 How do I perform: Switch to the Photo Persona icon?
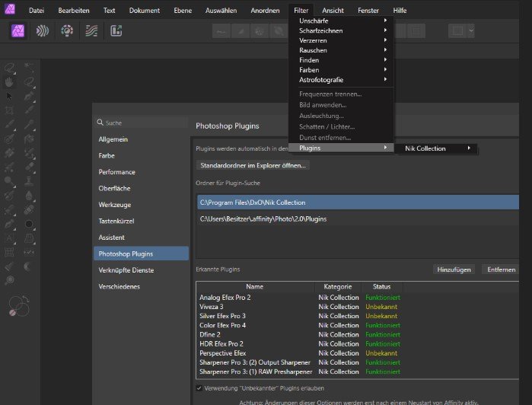18,31
